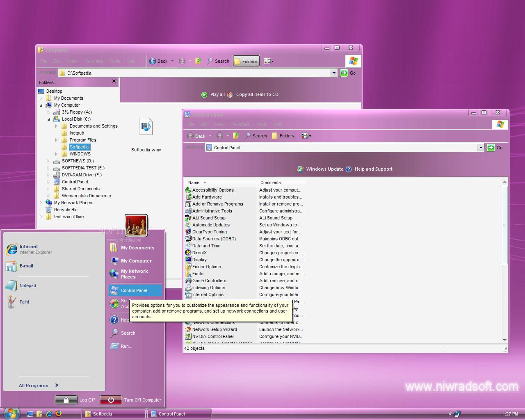Select Folder Options item
The height and width of the screenshot is (420, 525).
click(203, 267)
